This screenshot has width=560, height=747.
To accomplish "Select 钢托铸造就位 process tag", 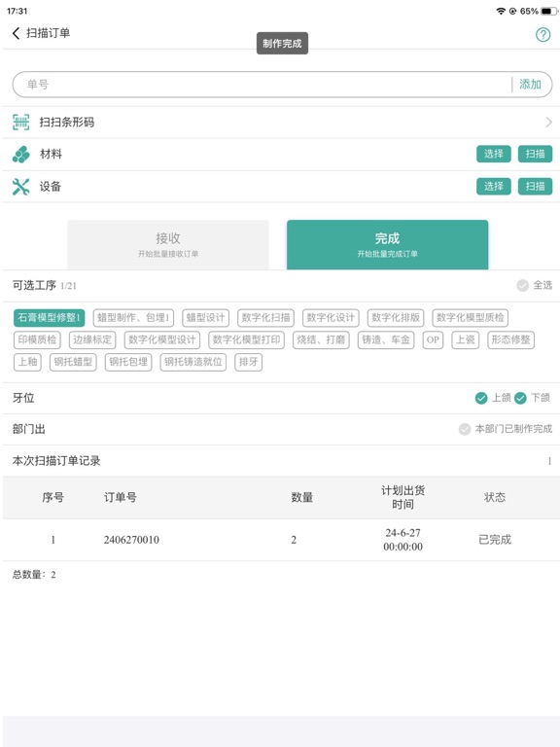I will [193, 362].
